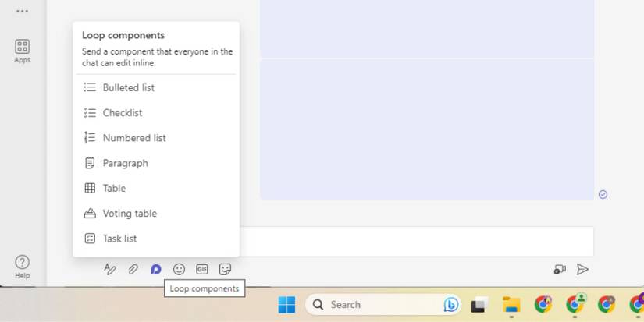This screenshot has width=644, height=322.
Task: Choose Task list component
Action: click(156, 239)
